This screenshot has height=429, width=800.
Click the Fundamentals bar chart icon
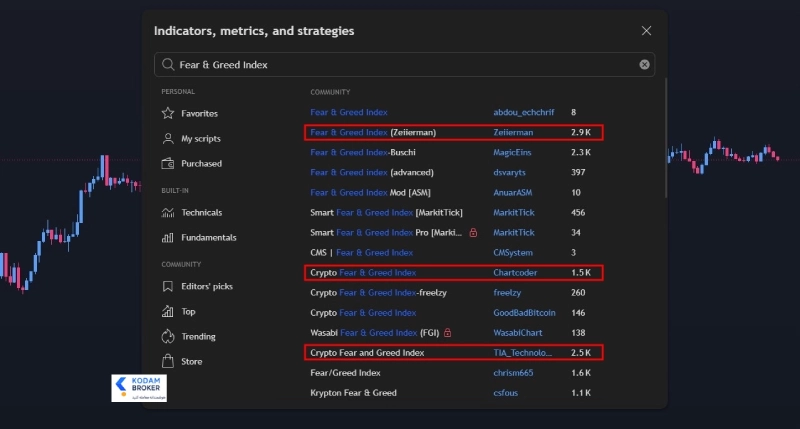tap(168, 237)
